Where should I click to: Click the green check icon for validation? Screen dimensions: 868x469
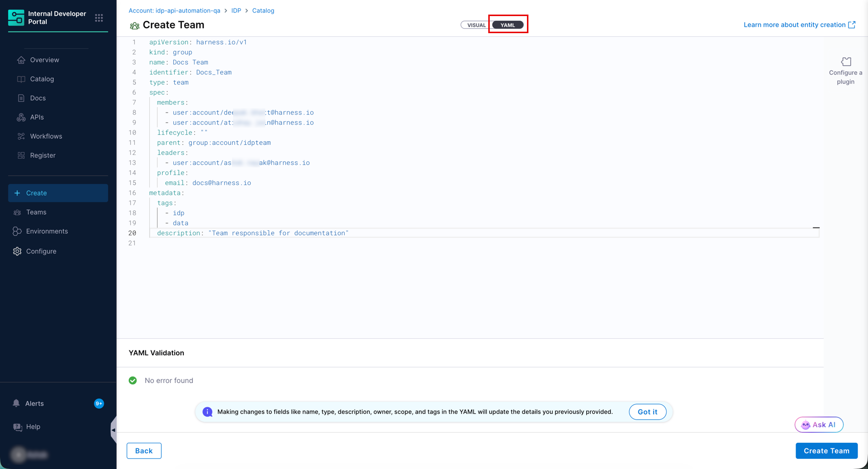click(x=133, y=381)
